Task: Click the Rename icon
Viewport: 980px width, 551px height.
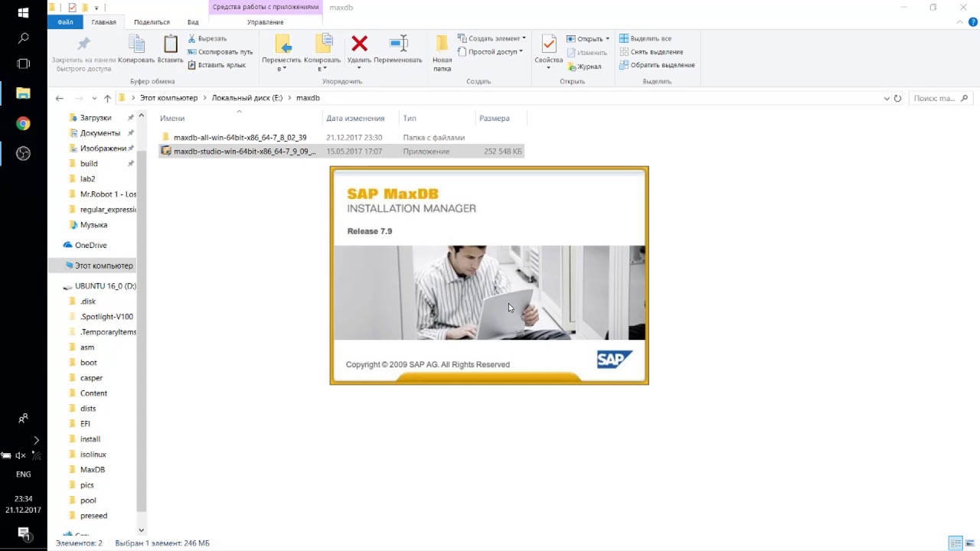Action: [x=398, y=43]
